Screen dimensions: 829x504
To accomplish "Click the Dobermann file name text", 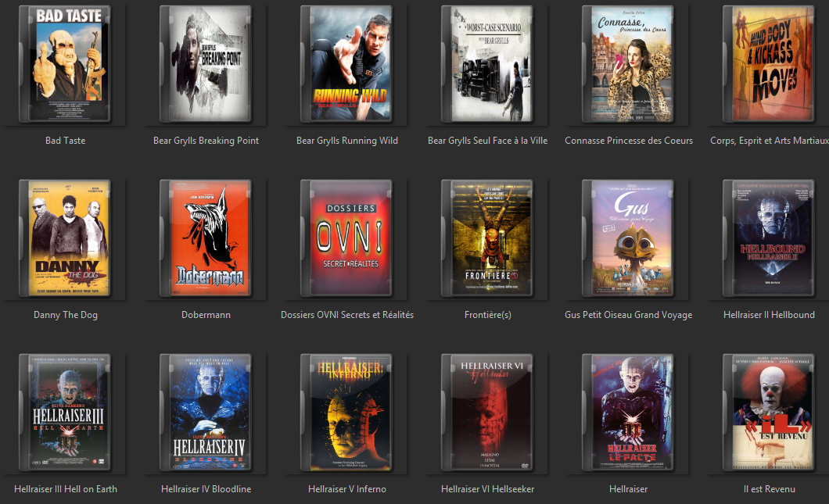I will click(x=206, y=315).
